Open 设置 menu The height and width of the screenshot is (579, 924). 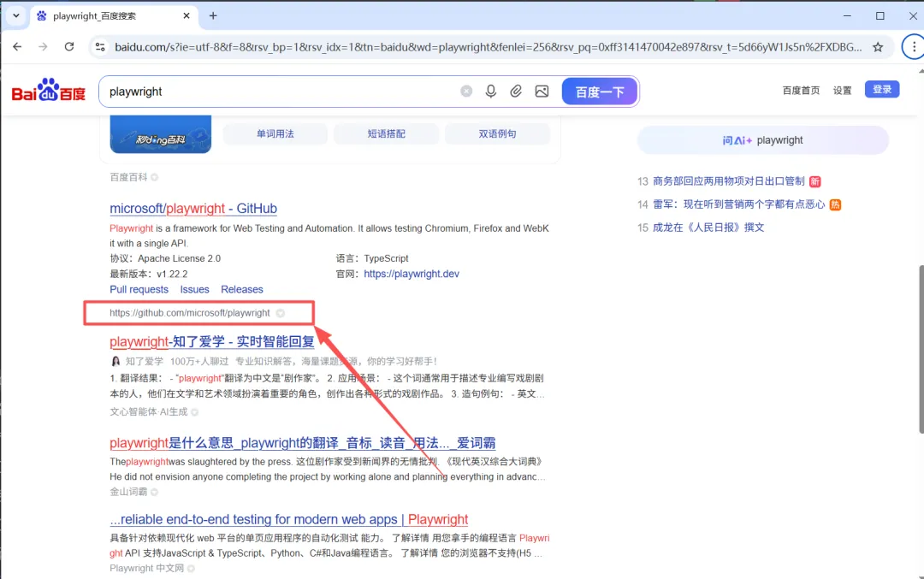[x=842, y=90]
